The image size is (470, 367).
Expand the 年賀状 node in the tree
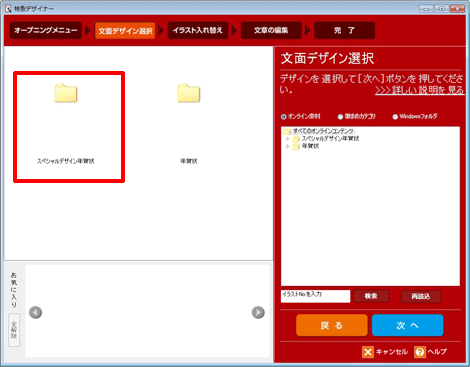tap(287, 146)
